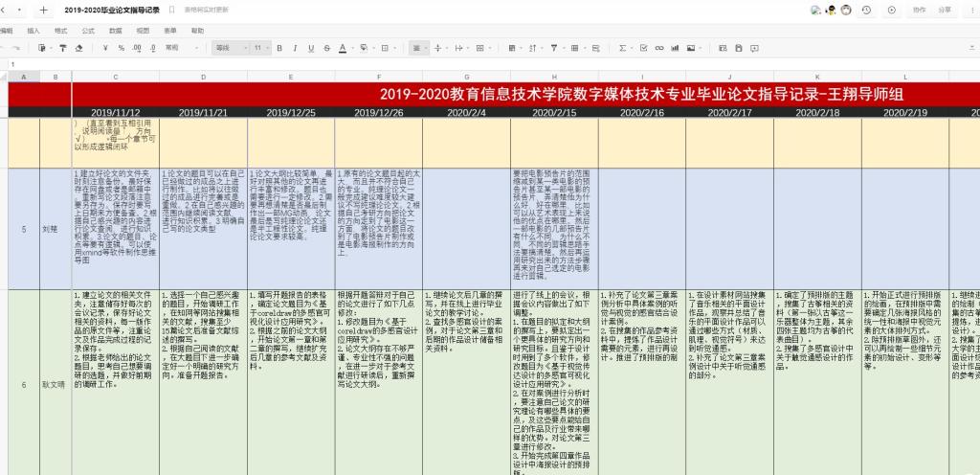
Task: Insert a checkbox from the toolbar
Action: [644, 47]
